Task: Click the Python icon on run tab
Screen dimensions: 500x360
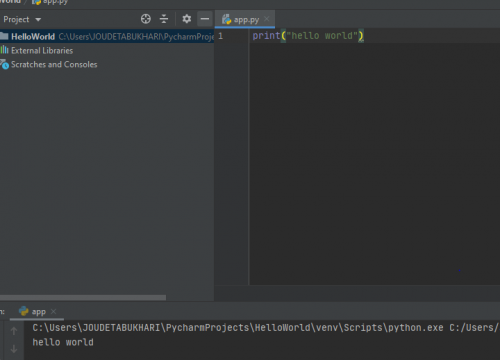Action: point(24,311)
